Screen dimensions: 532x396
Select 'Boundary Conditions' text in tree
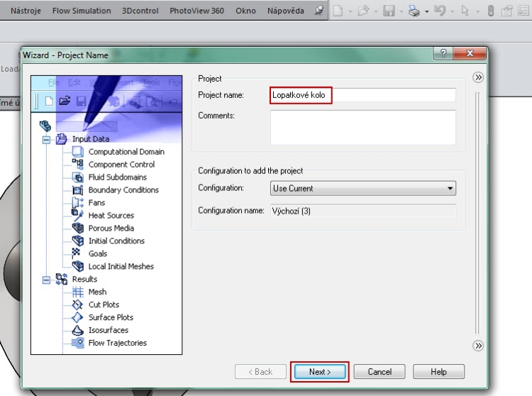point(123,190)
